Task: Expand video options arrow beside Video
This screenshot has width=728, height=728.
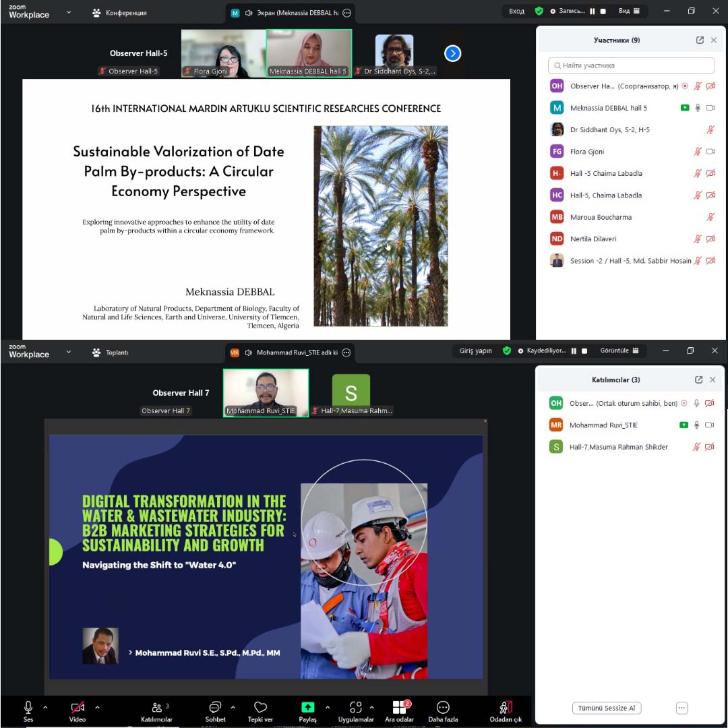Action: click(97, 707)
